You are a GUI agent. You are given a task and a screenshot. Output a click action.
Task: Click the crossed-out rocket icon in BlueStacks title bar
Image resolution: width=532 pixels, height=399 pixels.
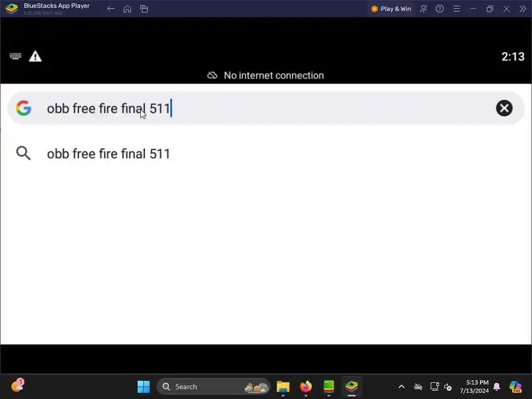click(x=423, y=9)
